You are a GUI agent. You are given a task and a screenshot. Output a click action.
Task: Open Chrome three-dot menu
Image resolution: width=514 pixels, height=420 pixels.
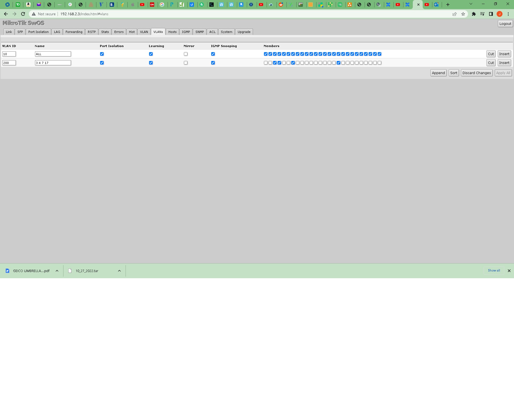pyautogui.click(x=508, y=14)
